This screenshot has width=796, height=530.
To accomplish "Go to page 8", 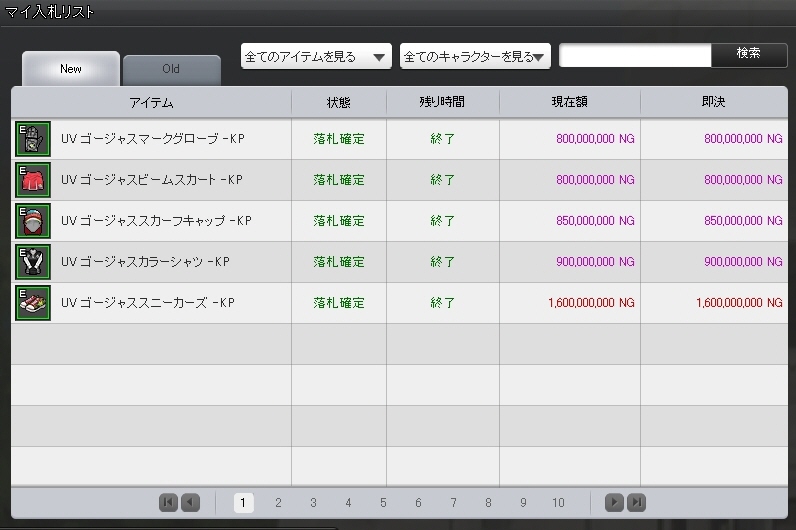I will (488, 503).
